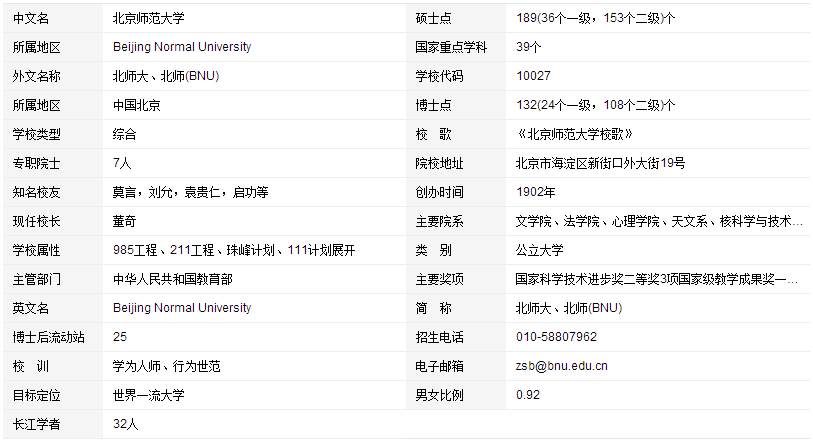Click the 知名校友 label
The height and width of the screenshot is (441, 813).
point(37,192)
